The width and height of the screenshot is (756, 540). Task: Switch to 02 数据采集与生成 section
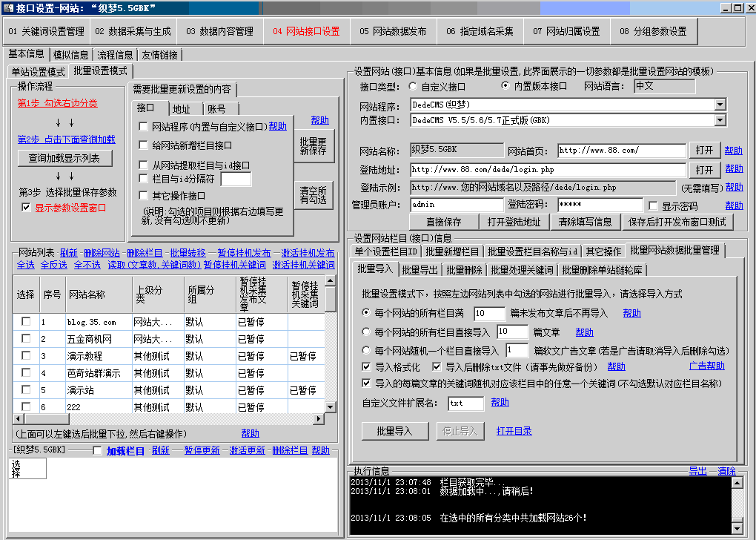(x=133, y=31)
